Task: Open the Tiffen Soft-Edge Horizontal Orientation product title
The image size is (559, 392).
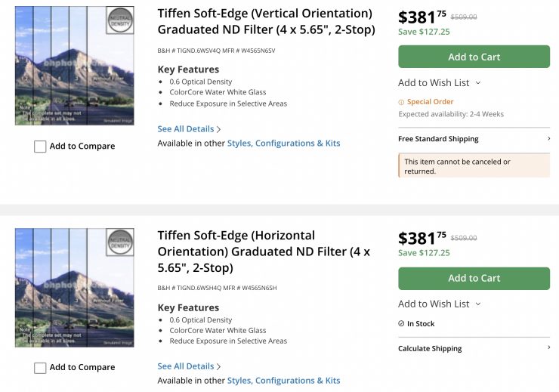Action: coord(264,252)
